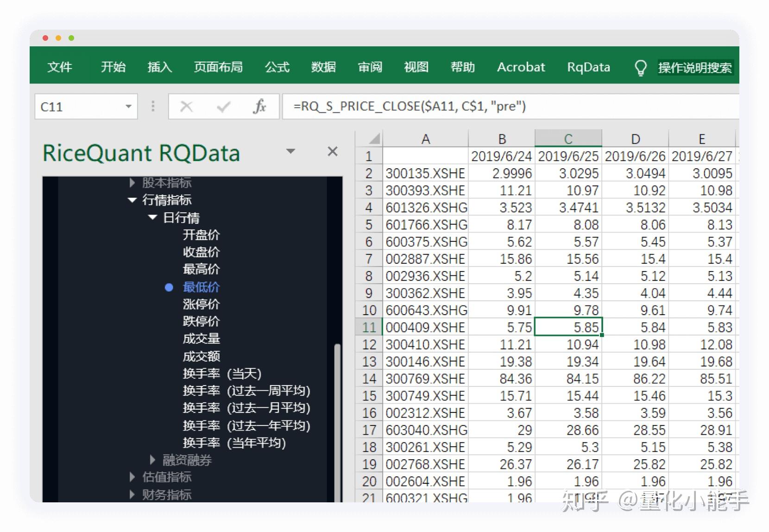Open the 数据 ribbon tab
Screen dimensions: 769x532
(x=324, y=67)
